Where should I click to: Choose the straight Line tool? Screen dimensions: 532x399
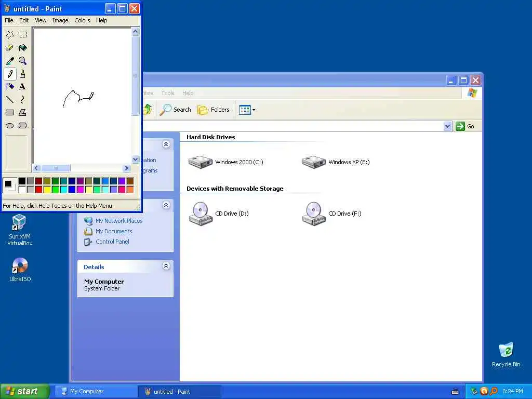click(10, 99)
